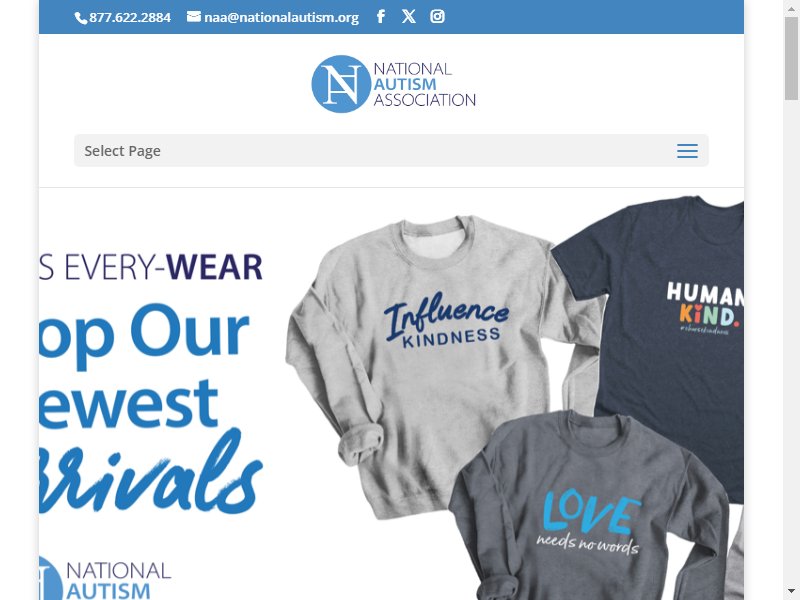Click the scrollbar track below the thumb
This screenshot has width=800, height=600.
[791, 342]
